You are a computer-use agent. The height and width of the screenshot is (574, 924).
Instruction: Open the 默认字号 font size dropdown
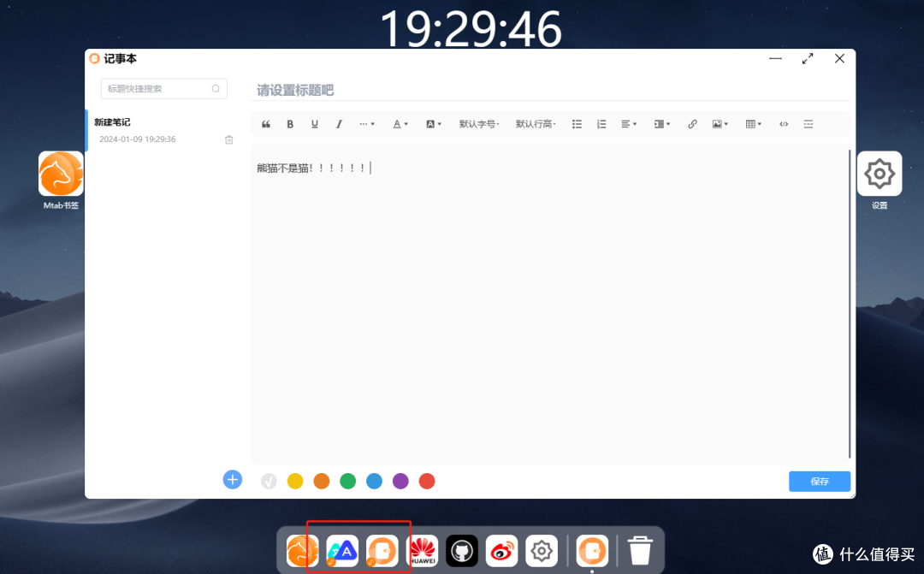(x=479, y=124)
